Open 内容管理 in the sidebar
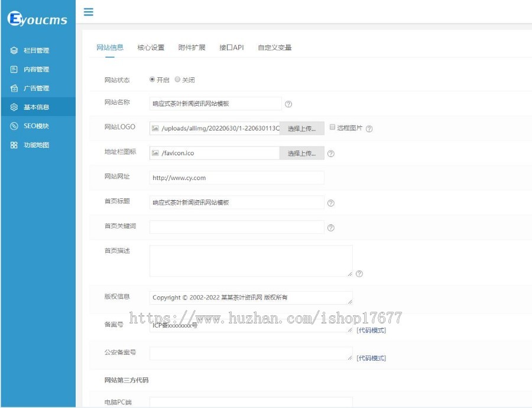This screenshot has height=408, width=532. pos(38,70)
